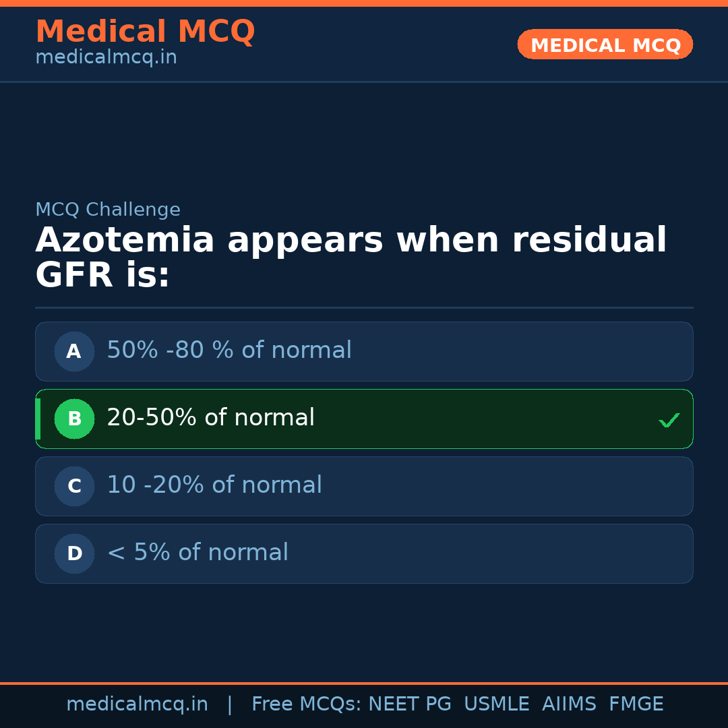Click the MCQ Challenge label
Image resolution: width=728 pixels, height=728 pixels.
108,210
